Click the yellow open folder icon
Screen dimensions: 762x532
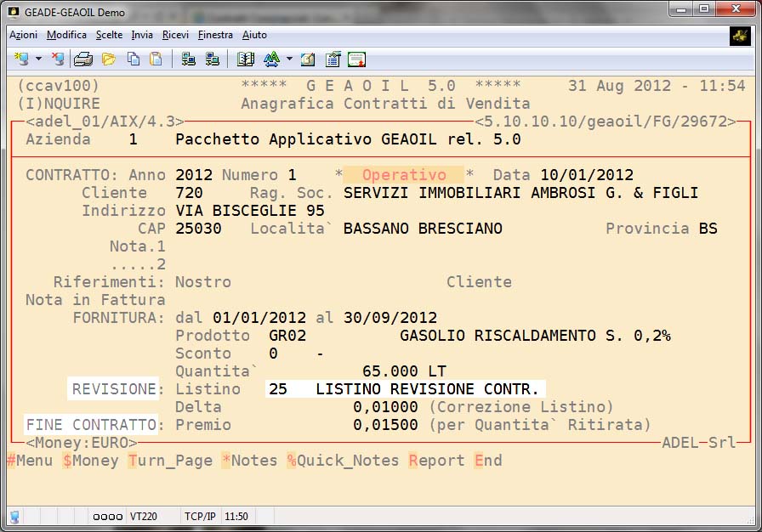108,59
